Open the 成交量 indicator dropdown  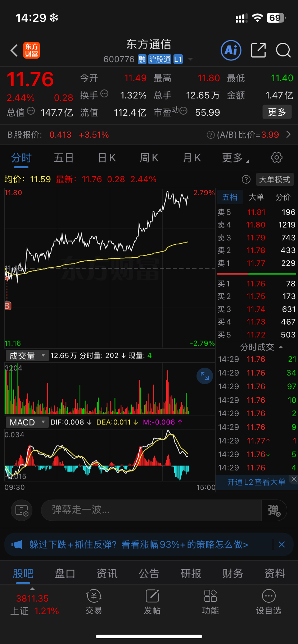tap(27, 356)
